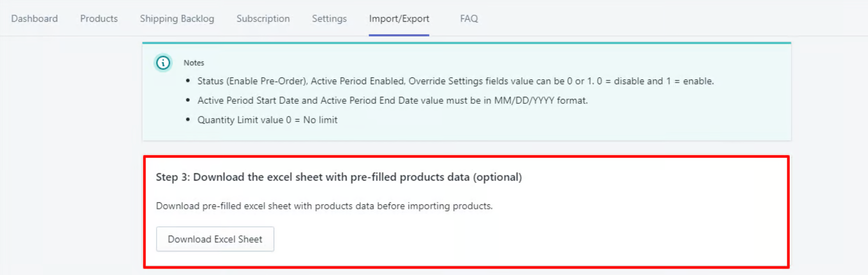Click the Import/Export tab
Viewport: 868px width, 275px height.
[x=399, y=18]
